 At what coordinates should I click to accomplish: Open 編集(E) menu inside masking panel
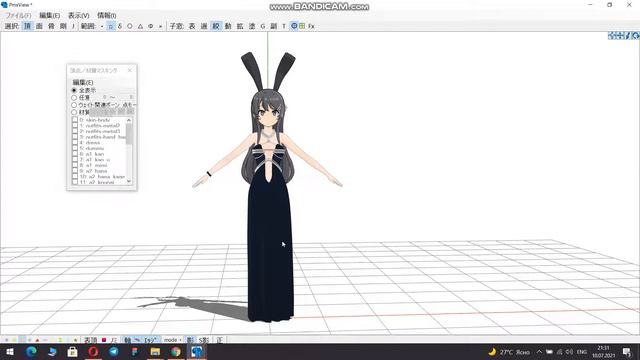point(83,82)
